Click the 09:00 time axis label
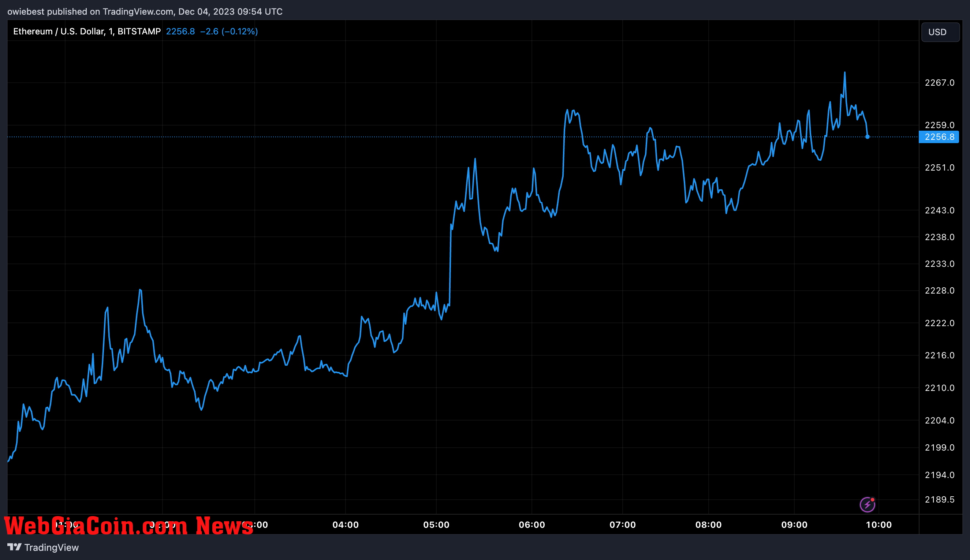Screen dimensions: 970x560 pyautogui.click(x=794, y=524)
